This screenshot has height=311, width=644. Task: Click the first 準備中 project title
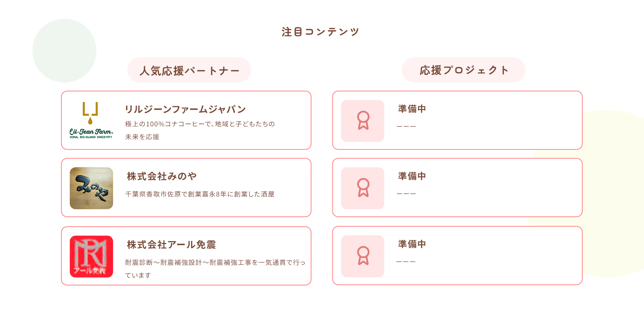click(411, 109)
